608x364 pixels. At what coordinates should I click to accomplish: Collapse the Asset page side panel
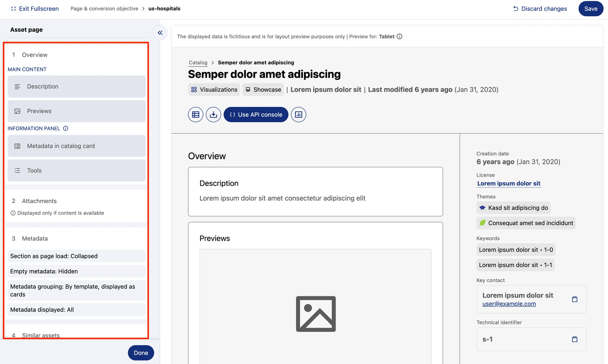tap(160, 33)
